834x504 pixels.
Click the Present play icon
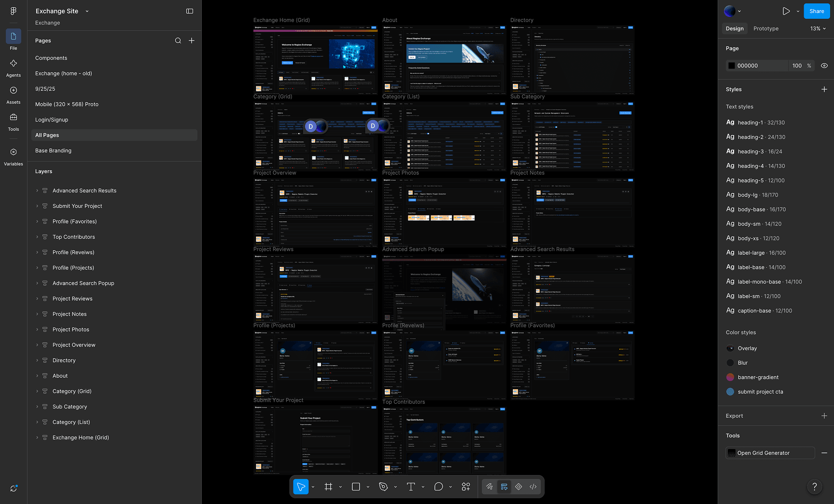click(786, 11)
